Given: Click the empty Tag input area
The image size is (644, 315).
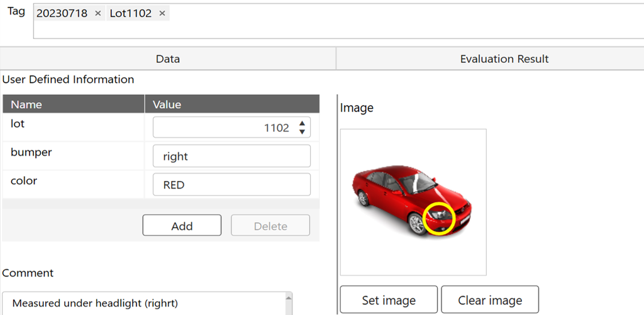Looking at the screenshot, I should coord(377,25).
